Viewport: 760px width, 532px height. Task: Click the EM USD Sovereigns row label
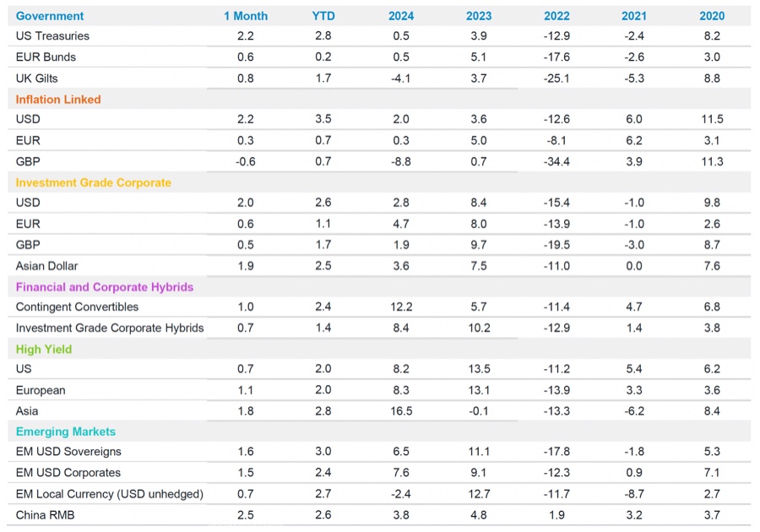click(67, 451)
